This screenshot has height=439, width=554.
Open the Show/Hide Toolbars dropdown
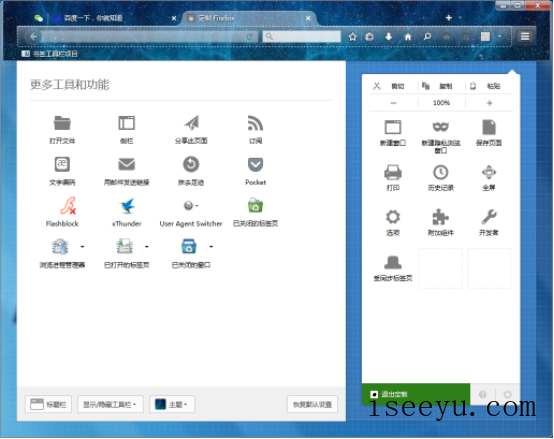tap(110, 404)
